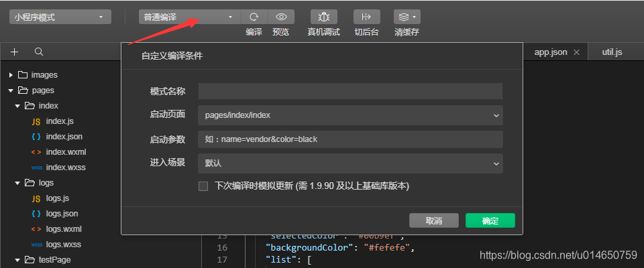Click the testPage folder icon

(x=30, y=260)
